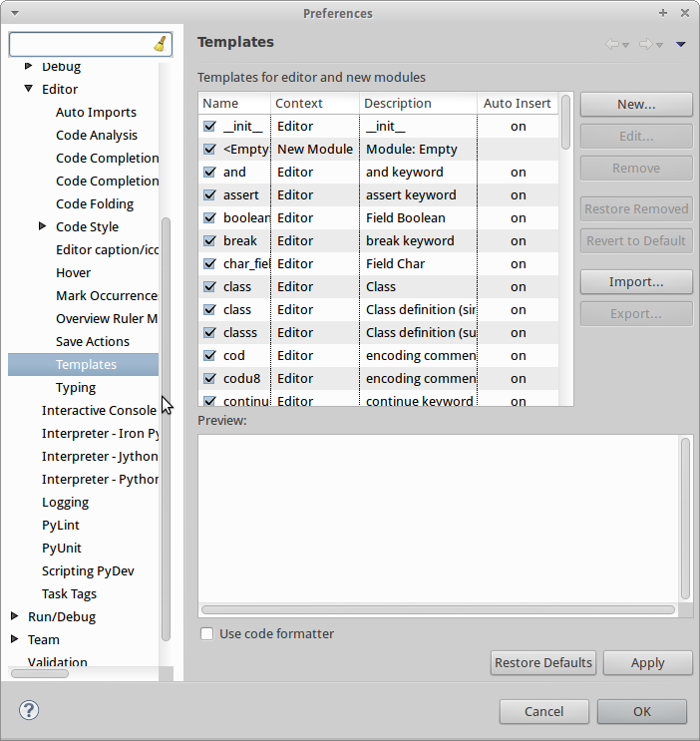
Task: Click the forward navigation arrow icon
Action: (646, 44)
